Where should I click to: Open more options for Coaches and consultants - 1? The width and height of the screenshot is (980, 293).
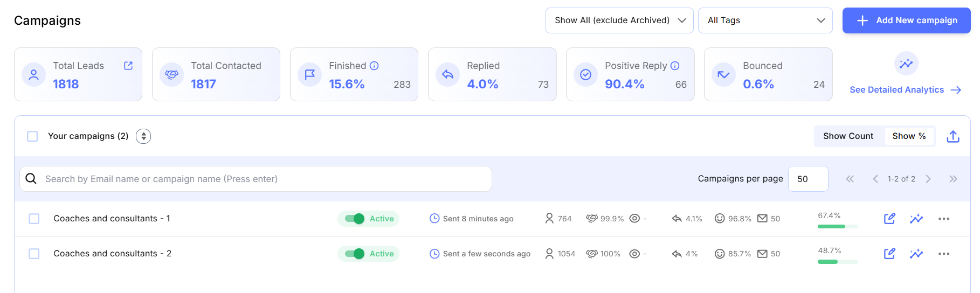tap(944, 219)
